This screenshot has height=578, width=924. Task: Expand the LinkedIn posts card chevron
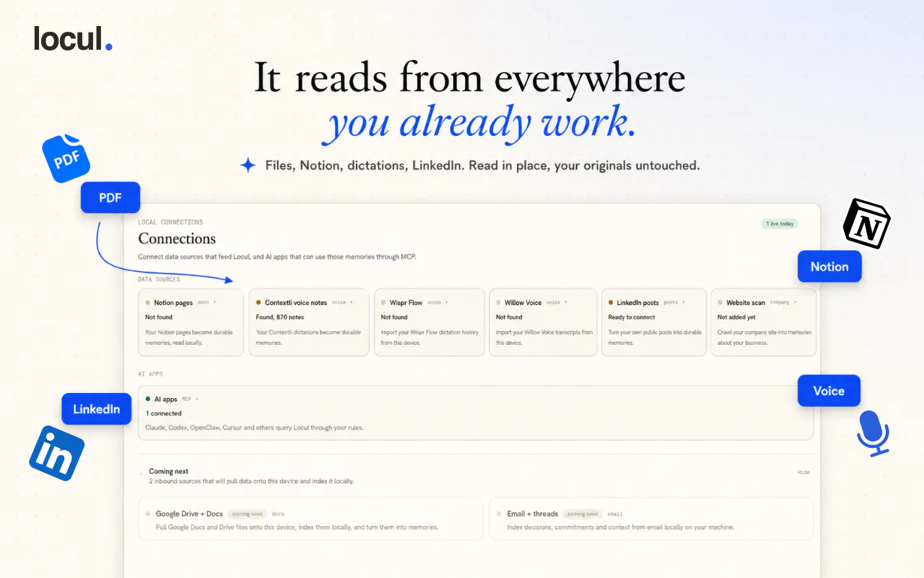pos(684,303)
